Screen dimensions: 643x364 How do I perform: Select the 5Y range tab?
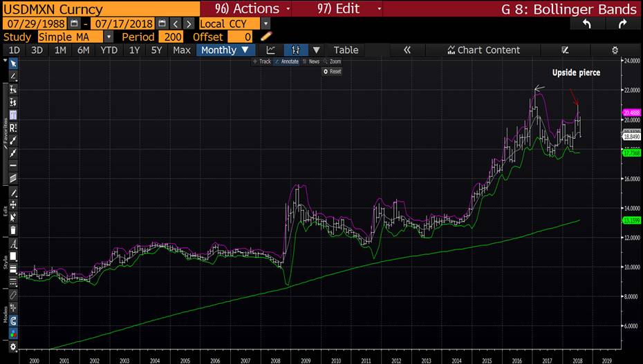click(157, 50)
